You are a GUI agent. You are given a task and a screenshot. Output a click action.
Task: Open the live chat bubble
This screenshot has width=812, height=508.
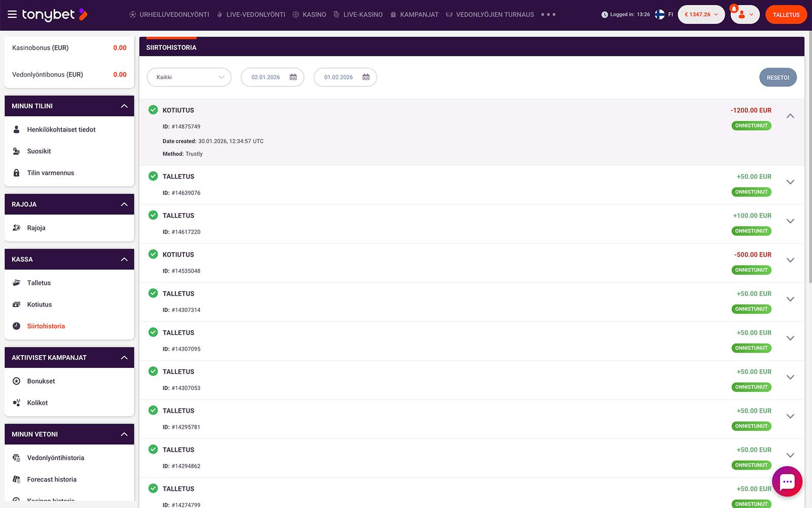787,481
